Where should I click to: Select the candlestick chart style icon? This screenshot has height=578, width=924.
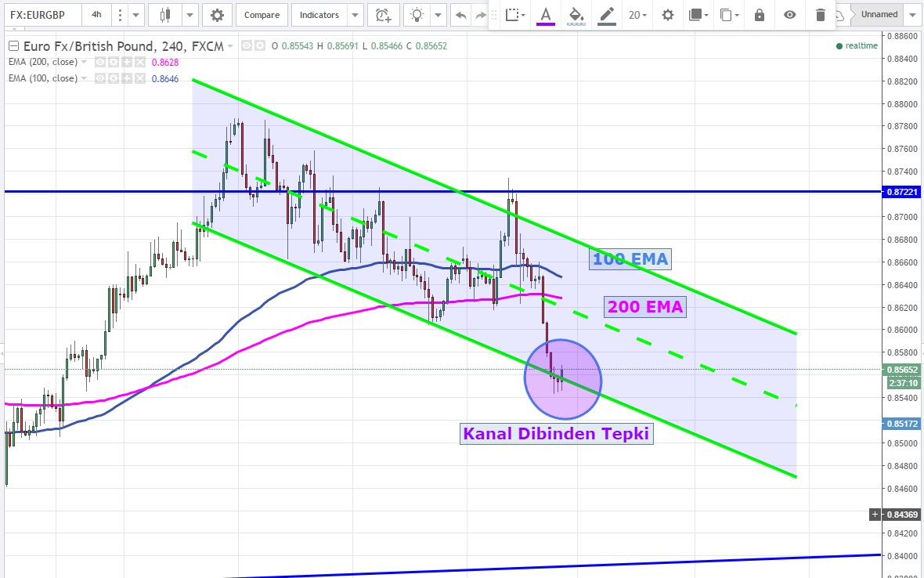pyautogui.click(x=164, y=15)
